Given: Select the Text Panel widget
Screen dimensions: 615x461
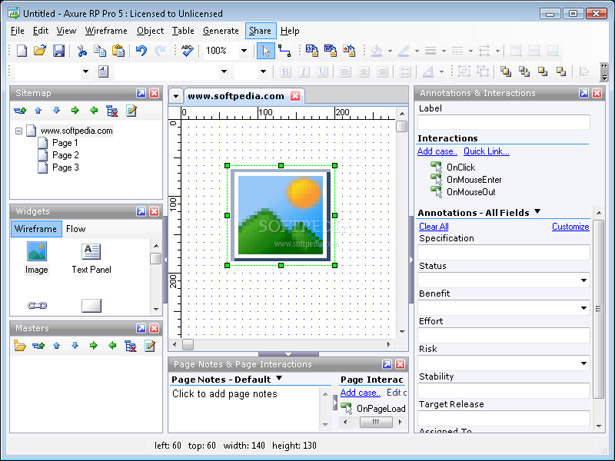Looking at the screenshot, I should pos(91,258).
